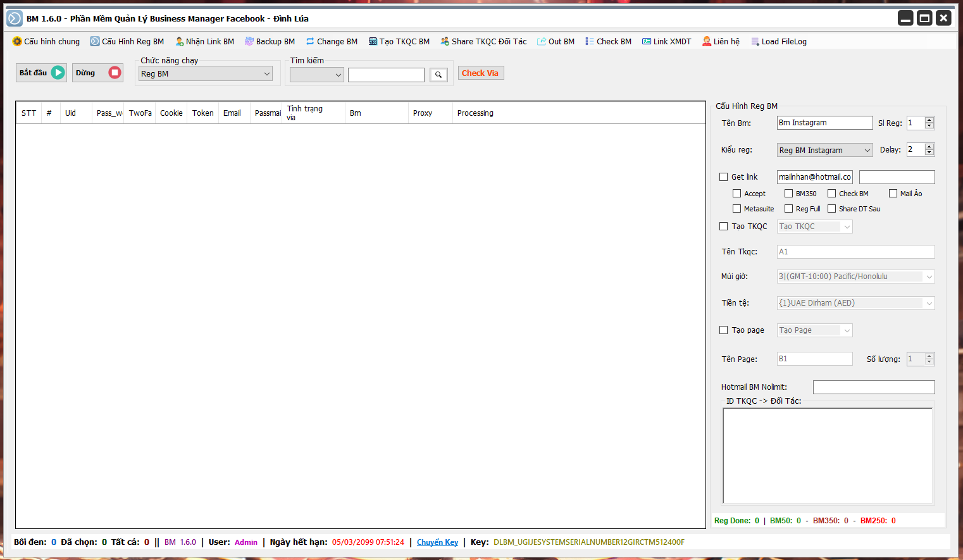963x560 pixels.
Task: Click the magnifier search button
Action: [x=438, y=75]
